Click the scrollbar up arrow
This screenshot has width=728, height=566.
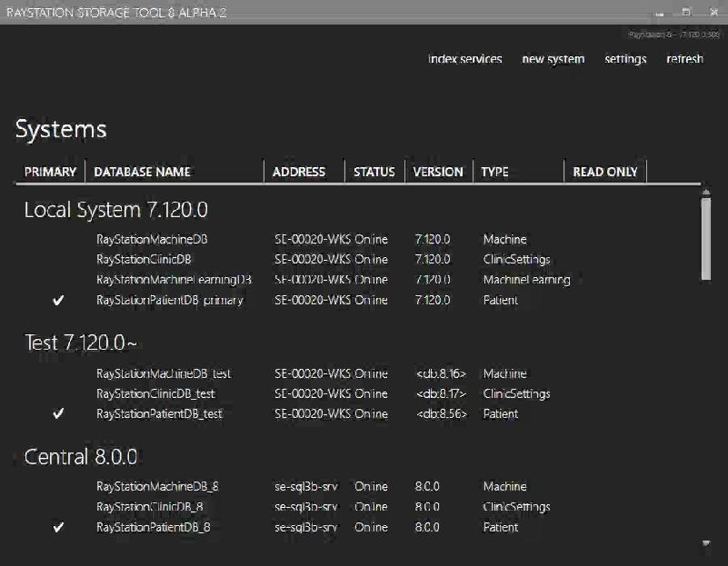tap(706, 192)
